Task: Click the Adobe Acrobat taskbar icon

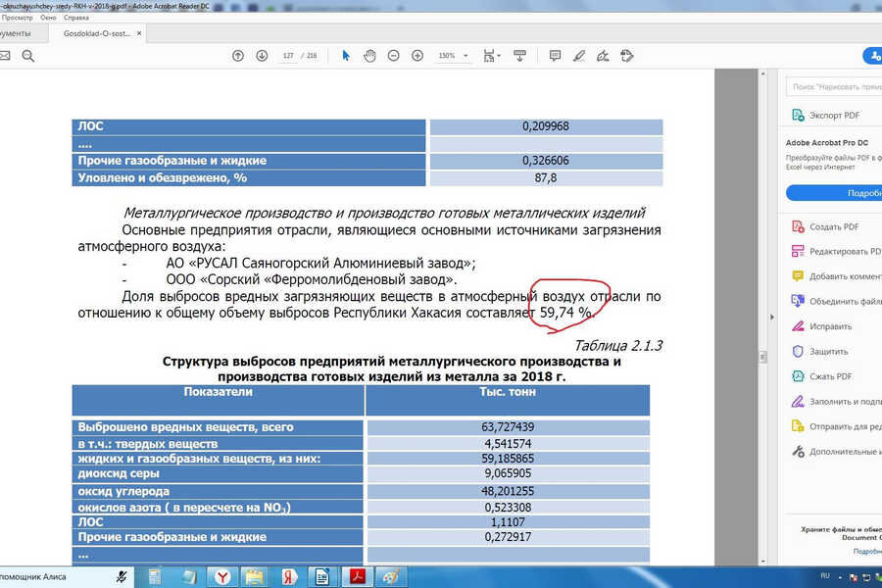Action: coord(358,577)
